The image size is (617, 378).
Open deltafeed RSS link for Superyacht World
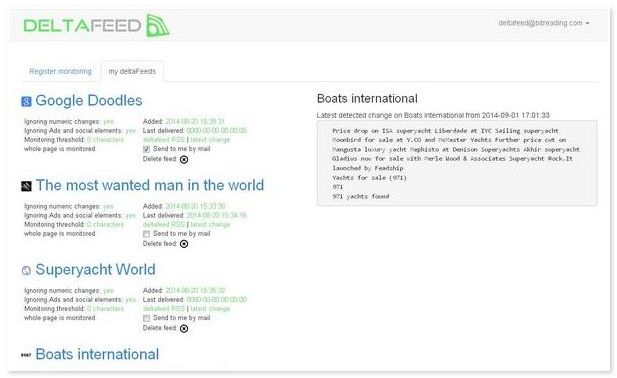coord(164,308)
